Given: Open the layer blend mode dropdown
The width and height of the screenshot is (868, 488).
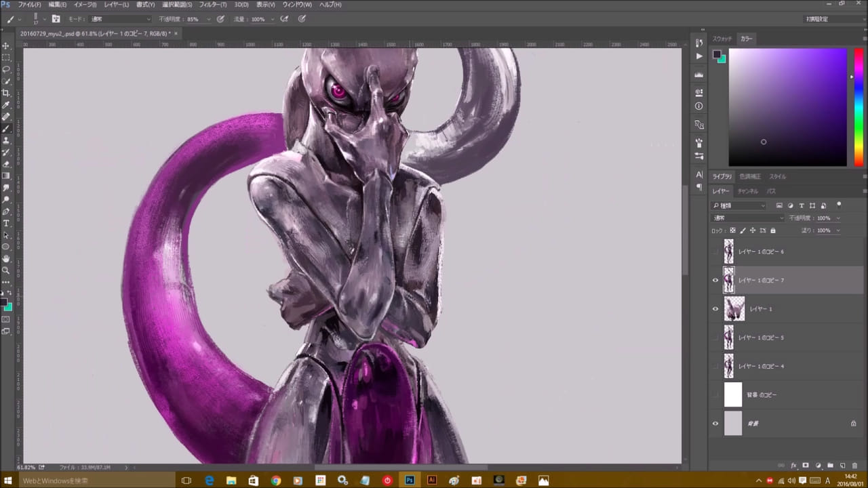Looking at the screenshot, I should tap(747, 218).
